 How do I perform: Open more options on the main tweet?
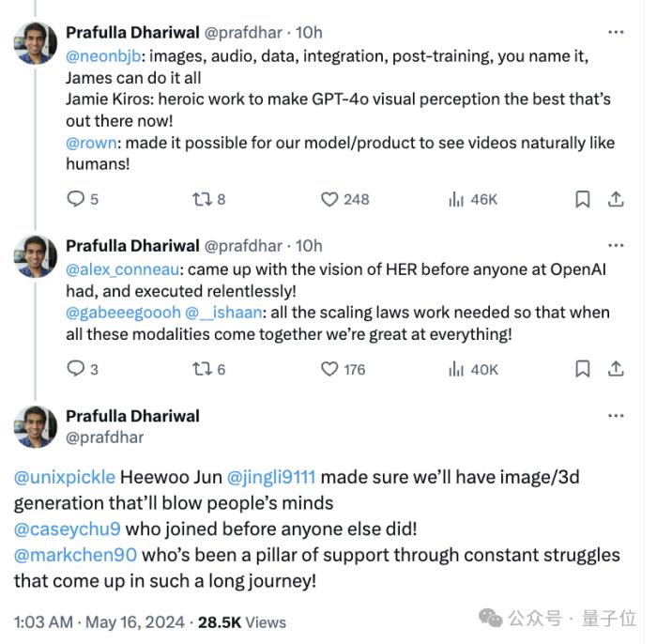coord(616,416)
